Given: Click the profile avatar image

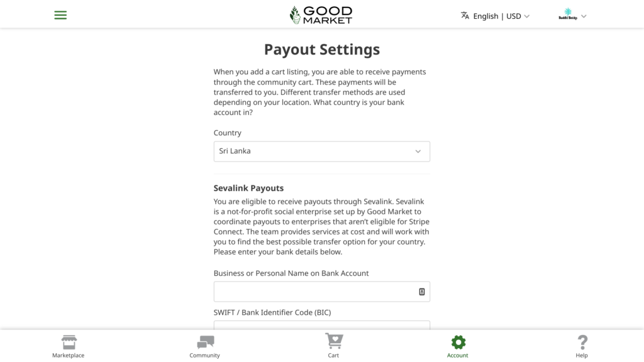Looking at the screenshot, I should pos(568,15).
